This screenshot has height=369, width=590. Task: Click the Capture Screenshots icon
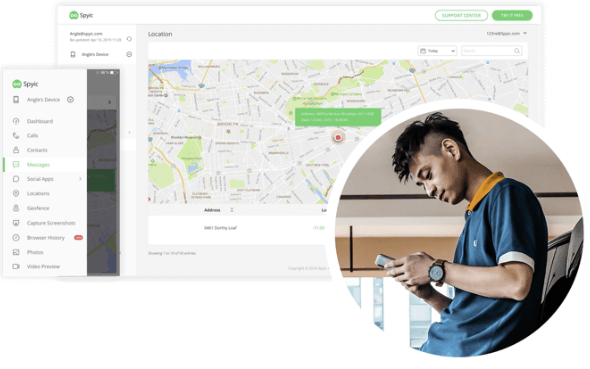click(x=16, y=223)
